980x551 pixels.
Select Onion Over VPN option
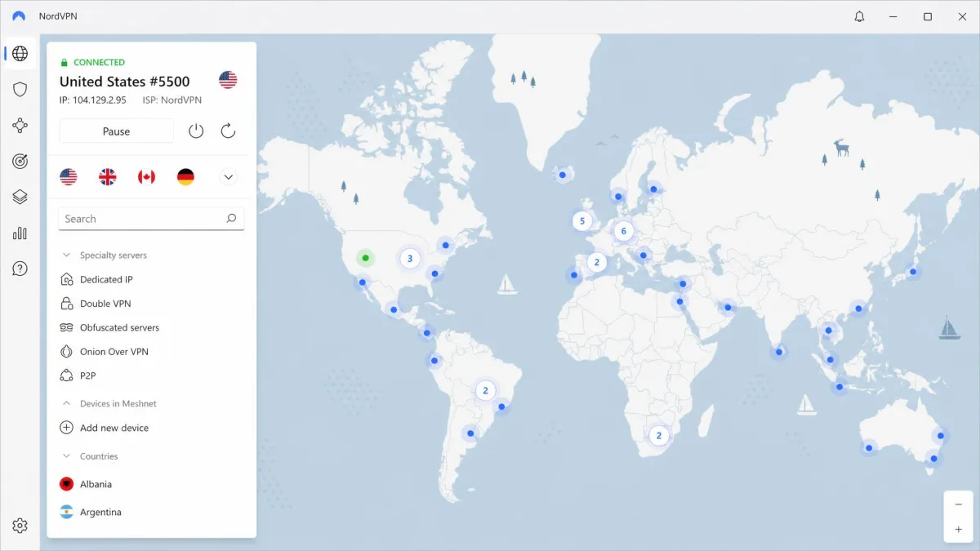(x=114, y=352)
